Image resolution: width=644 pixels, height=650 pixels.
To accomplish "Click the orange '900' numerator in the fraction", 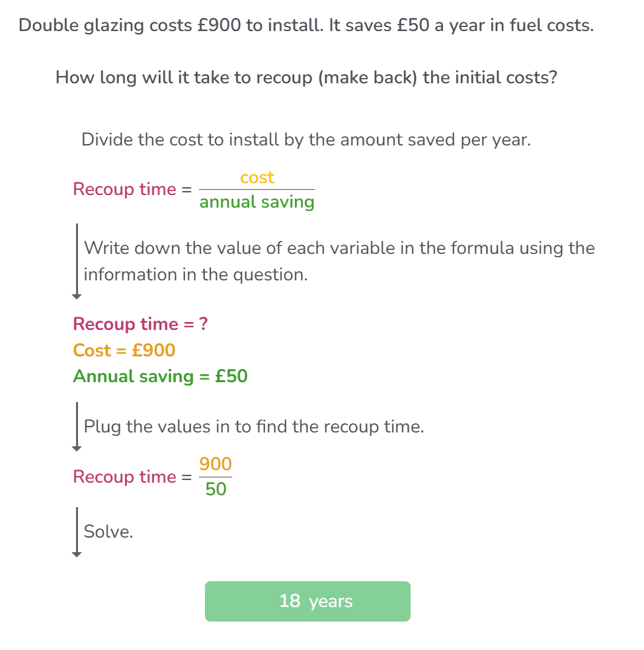I will (216, 464).
